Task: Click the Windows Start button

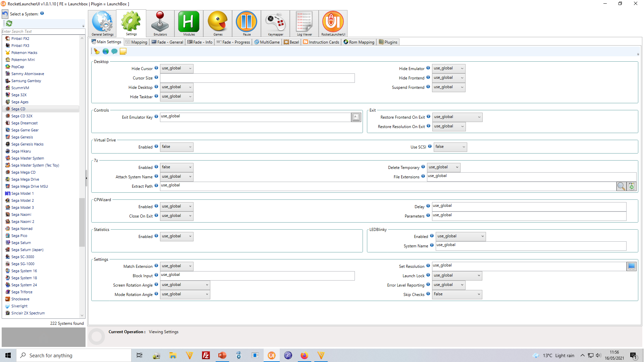Action: click(x=8, y=355)
